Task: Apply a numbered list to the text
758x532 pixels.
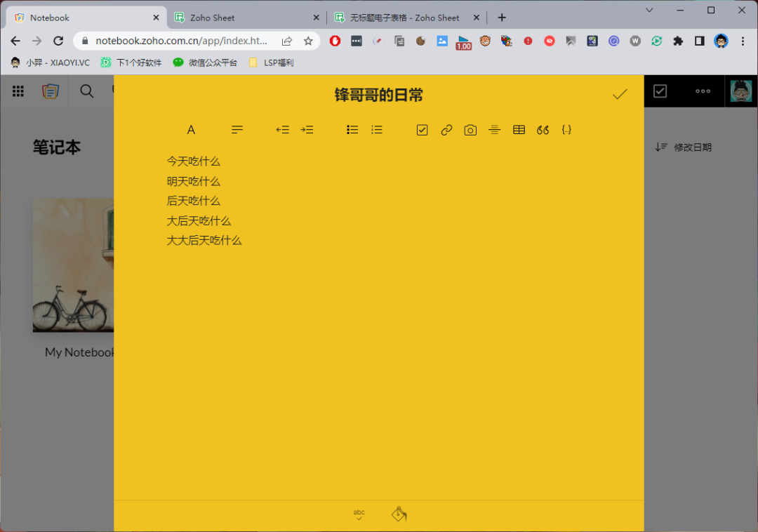Action: coord(377,129)
